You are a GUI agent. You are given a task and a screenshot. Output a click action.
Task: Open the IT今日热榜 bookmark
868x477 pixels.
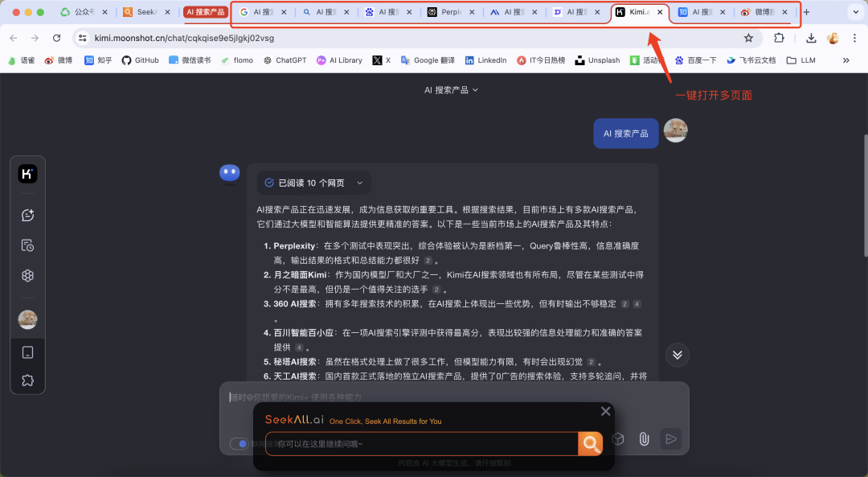[x=541, y=60]
